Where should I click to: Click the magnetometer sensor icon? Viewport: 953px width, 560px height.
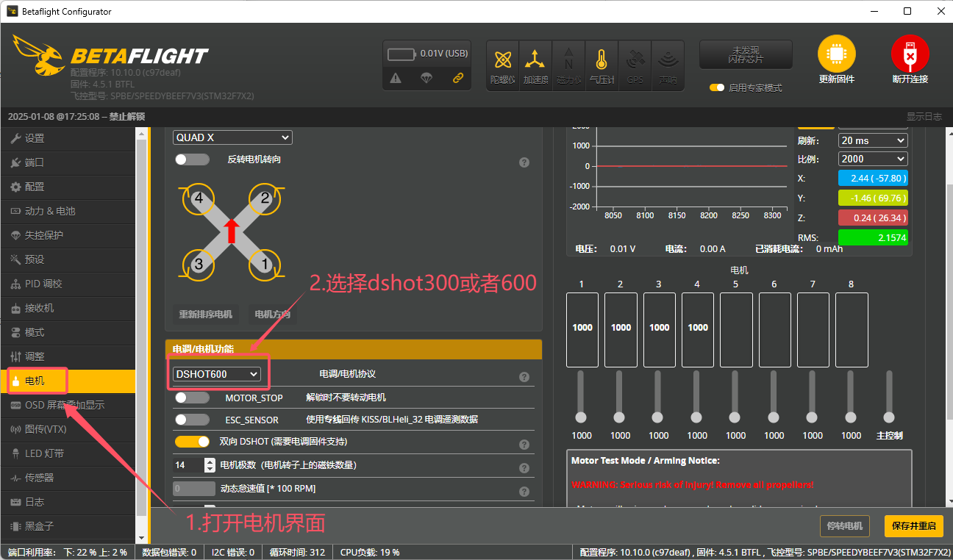click(x=568, y=65)
